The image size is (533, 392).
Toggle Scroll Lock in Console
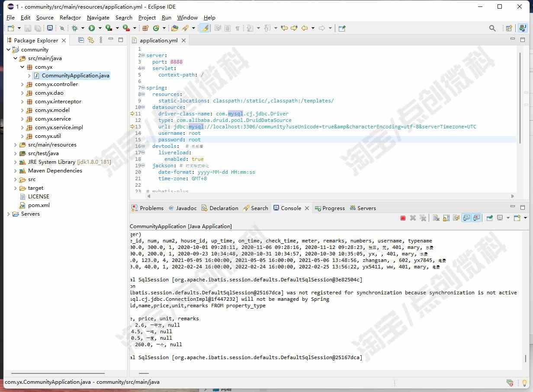point(446,218)
